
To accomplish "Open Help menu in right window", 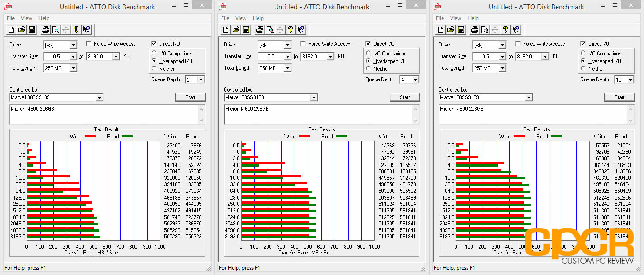I will coord(473,18).
